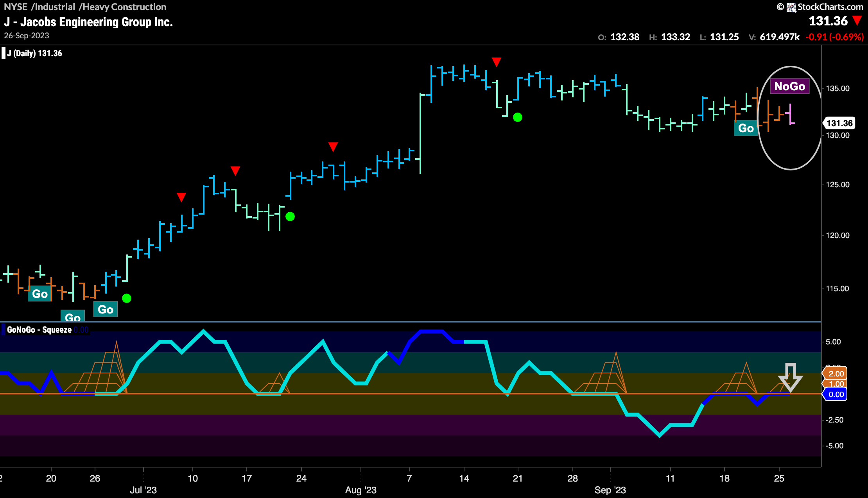Click the large 131.36 last price in header

[x=828, y=21]
